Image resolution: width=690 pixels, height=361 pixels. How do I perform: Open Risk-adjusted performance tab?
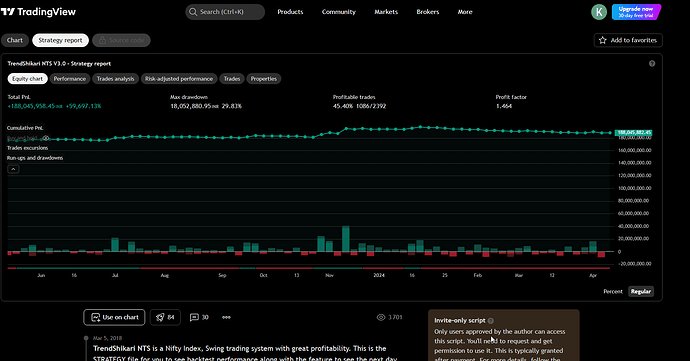tap(179, 79)
